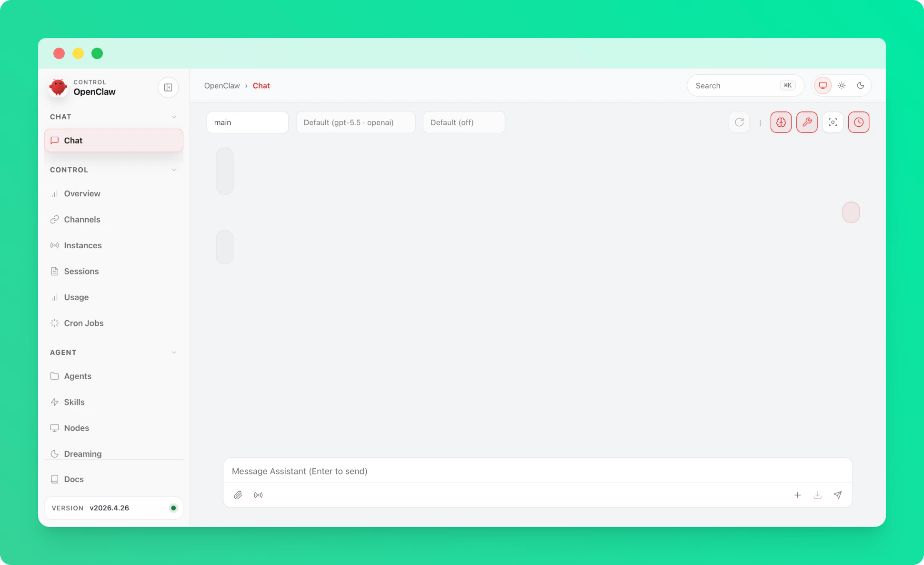Go to Cron Jobs in sidebar
Viewport: 924px width, 565px height.
pyautogui.click(x=83, y=323)
